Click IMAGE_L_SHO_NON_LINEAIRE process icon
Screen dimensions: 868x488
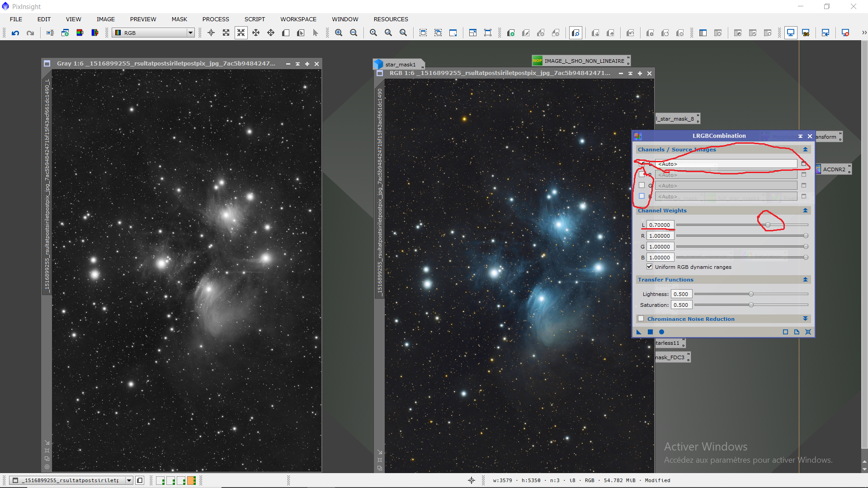point(580,61)
